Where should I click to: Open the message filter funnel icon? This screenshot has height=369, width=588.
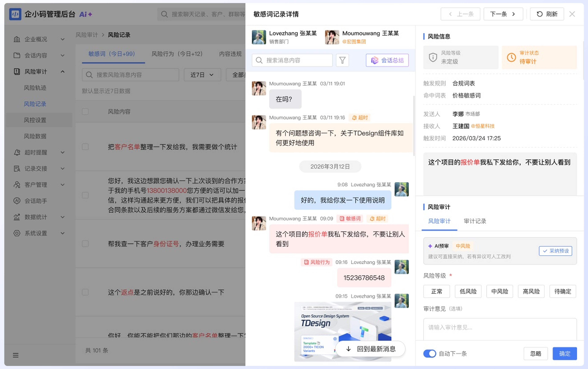(342, 60)
